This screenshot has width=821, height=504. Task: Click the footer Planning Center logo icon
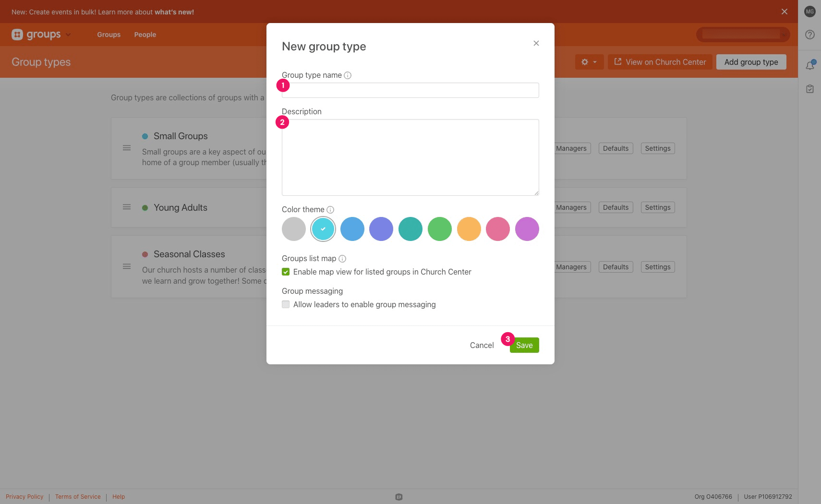pos(399,497)
